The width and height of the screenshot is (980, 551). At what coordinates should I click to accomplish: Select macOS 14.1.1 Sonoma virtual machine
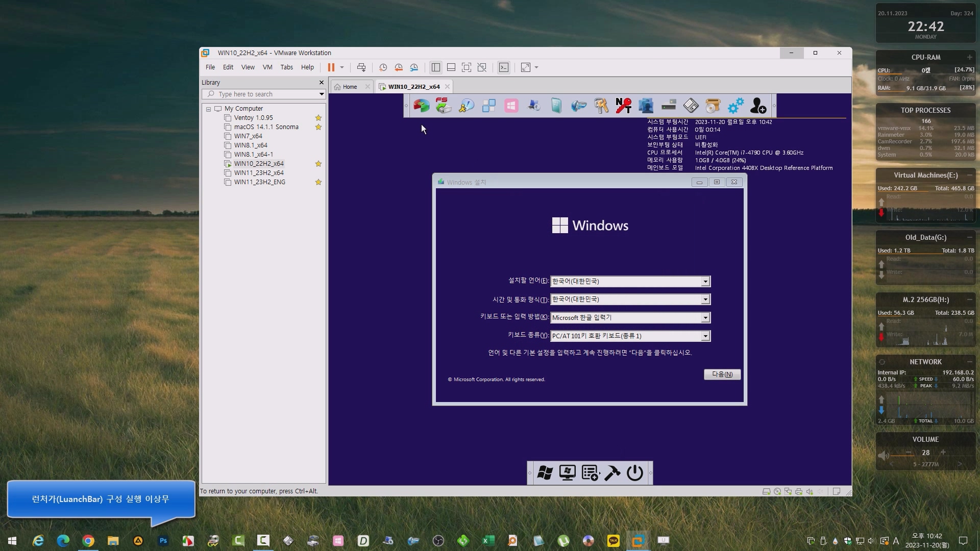click(266, 127)
